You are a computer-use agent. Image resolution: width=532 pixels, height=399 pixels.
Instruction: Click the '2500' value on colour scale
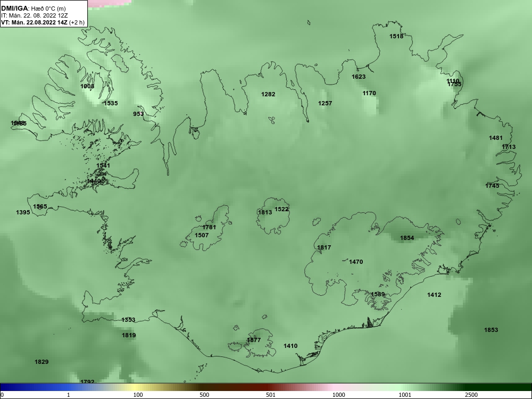pos(471,395)
